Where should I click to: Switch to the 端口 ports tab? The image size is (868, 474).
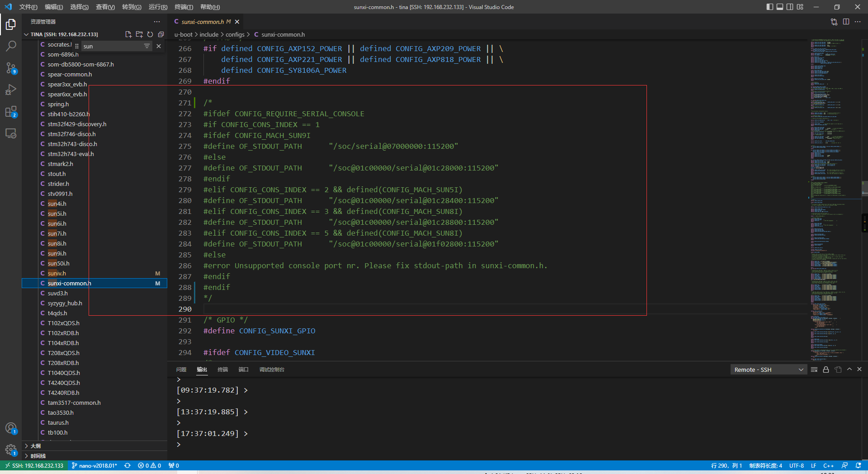pos(244,370)
